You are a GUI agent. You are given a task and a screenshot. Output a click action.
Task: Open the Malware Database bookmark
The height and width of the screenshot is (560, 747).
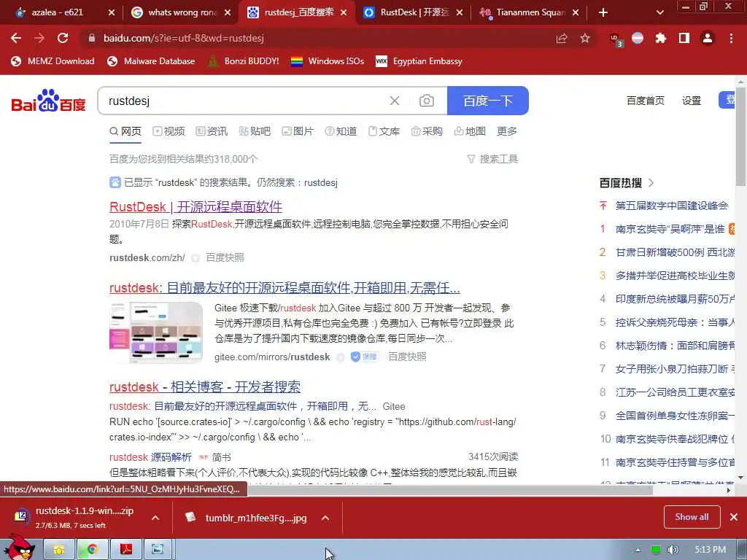point(152,61)
